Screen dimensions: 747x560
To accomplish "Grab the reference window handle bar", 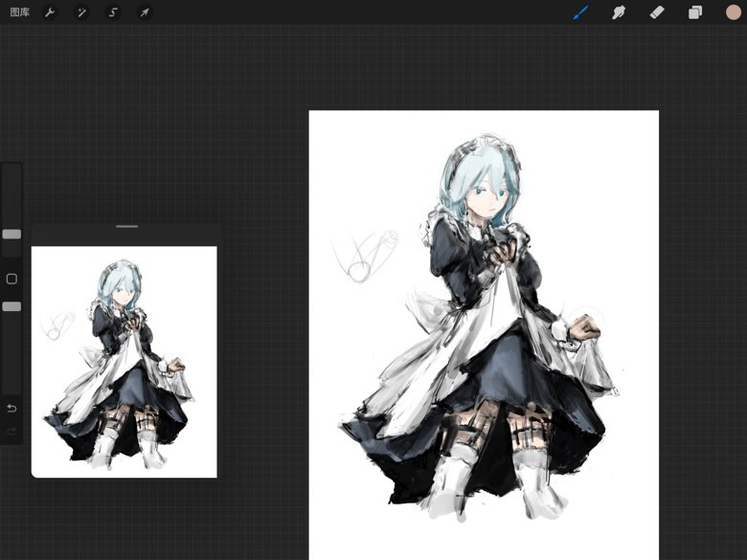I will point(126,227).
